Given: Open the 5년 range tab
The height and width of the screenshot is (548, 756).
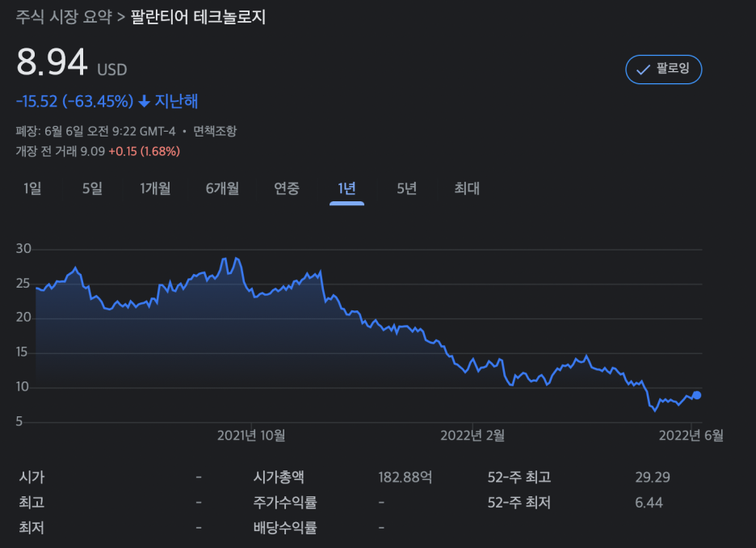Looking at the screenshot, I should pyautogui.click(x=406, y=188).
